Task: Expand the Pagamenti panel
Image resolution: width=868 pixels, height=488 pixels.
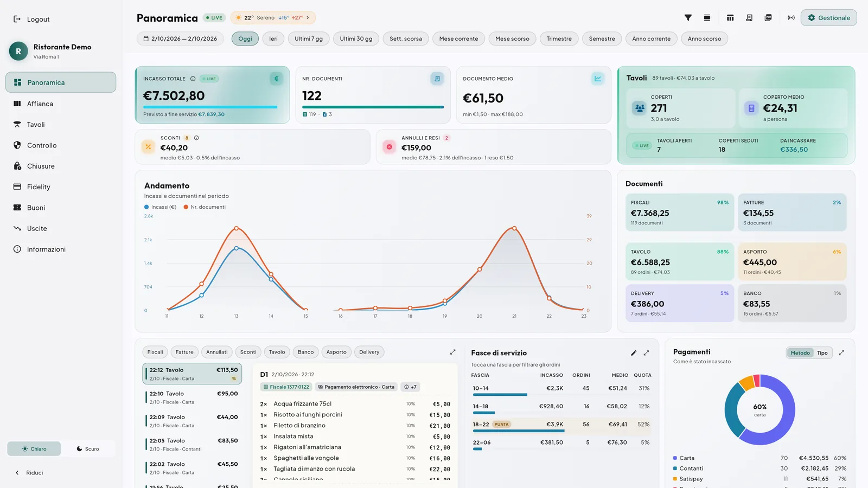Action: pyautogui.click(x=841, y=352)
